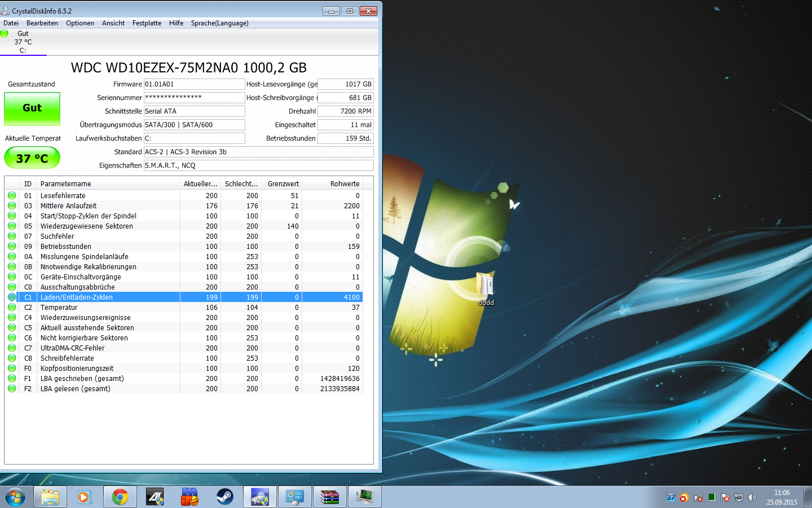812x508 pixels.
Task: Click the Betriebsstunden value 159 Std.
Action: (346, 138)
